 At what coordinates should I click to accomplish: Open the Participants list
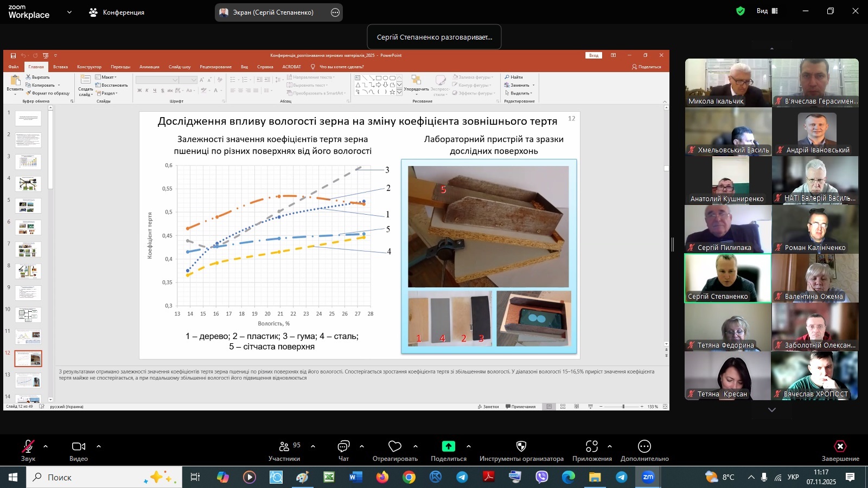[284, 446]
